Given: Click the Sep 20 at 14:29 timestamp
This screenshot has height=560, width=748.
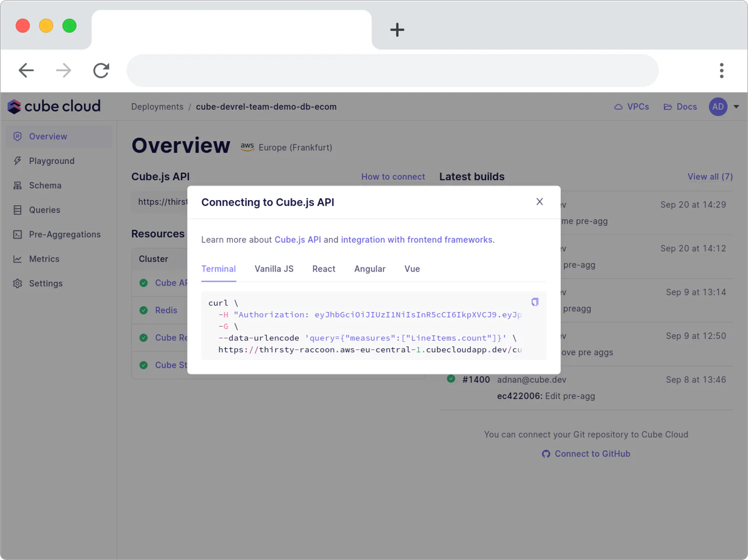Looking at the screenshot, I should point(693,205).
